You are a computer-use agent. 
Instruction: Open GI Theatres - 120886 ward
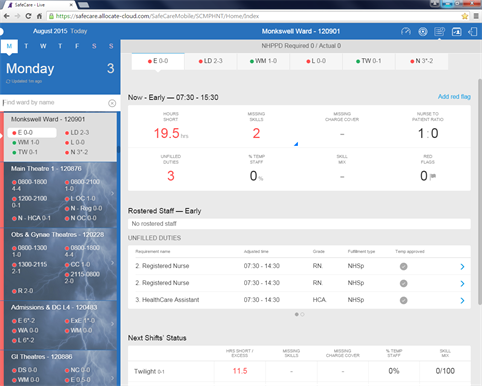tap(41, 357)
